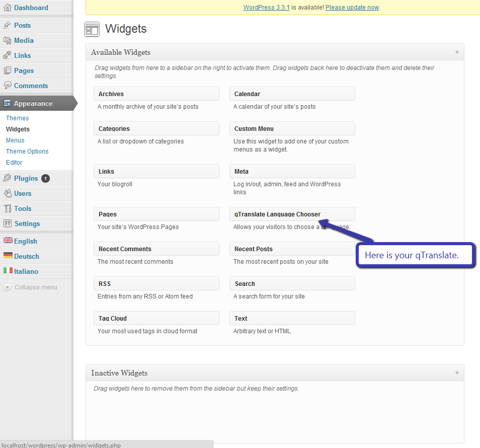Click the Collapse menu label
Image resolution: width=480 pixels, height=448 pixels.
coord(36,287)
